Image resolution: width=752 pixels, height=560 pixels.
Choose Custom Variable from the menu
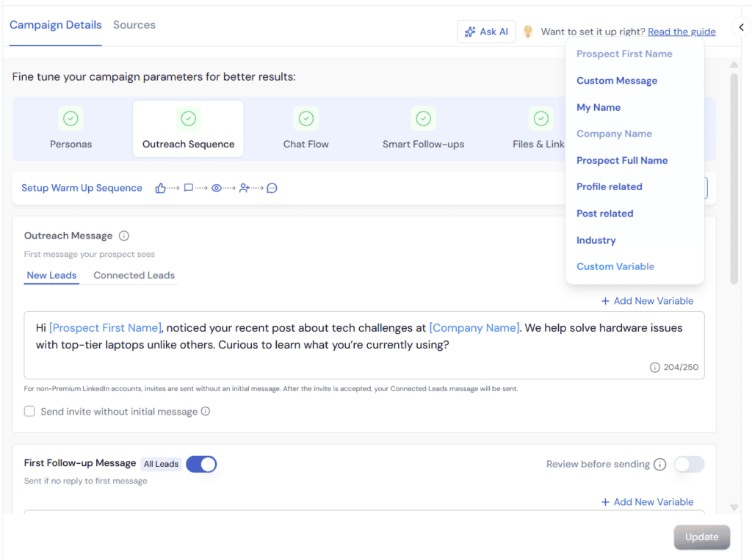pos(615,266)
